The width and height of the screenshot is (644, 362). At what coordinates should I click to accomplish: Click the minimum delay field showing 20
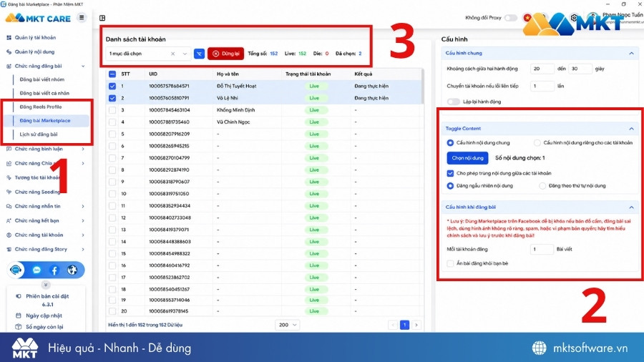coord(542,69)
